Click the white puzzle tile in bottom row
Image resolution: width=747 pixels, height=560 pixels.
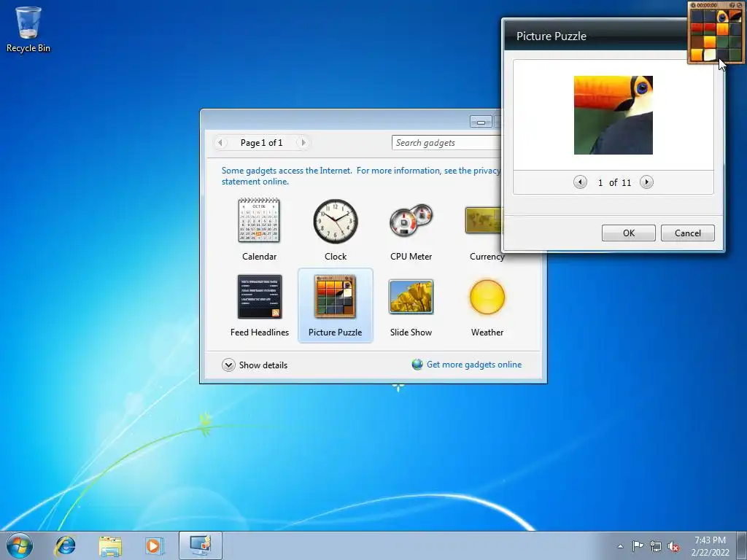[x=710, y=55]
